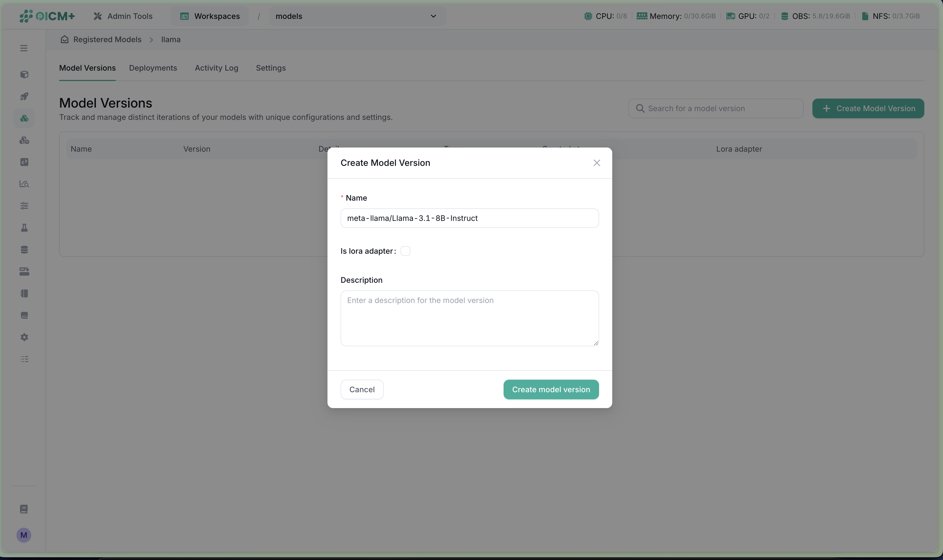
Task: Open the flask experiments icon in sidebar
Action: [x=24, y=227]
